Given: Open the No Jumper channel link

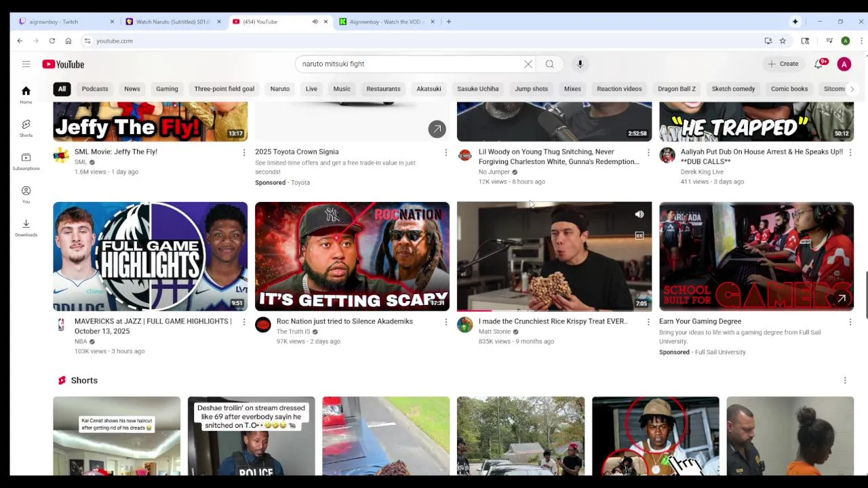Looking at the screenshot, I should coord(494,172).
